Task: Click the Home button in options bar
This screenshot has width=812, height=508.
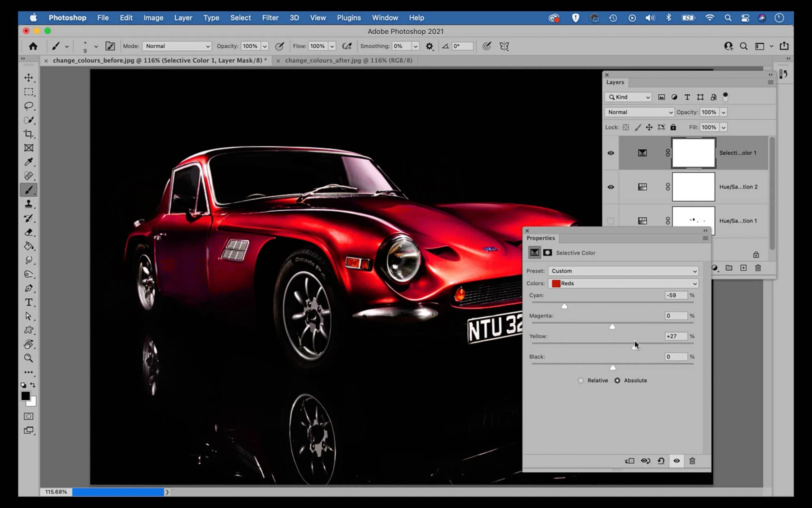Action: click(33, 46)
